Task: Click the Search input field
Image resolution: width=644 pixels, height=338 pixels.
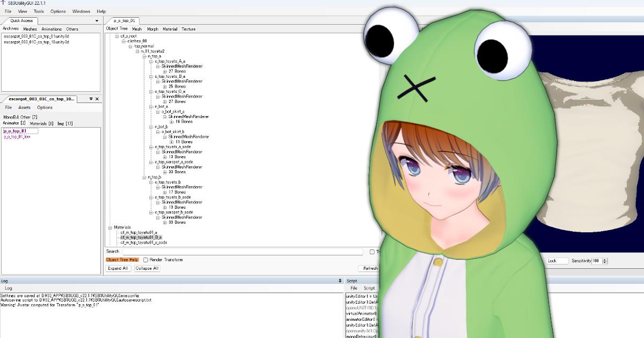Action: [x=243, y=252]
